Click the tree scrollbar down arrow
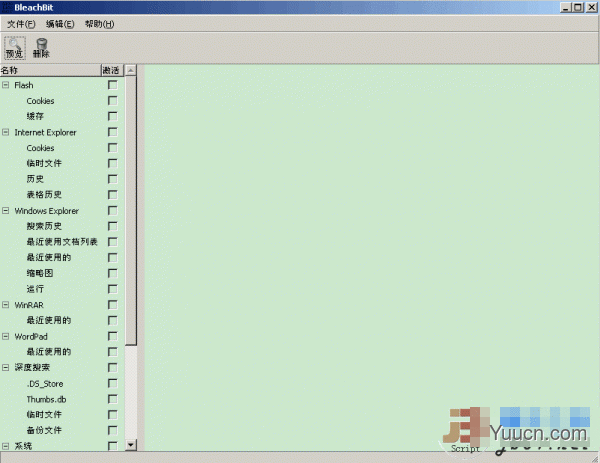600x463 pixels. pyautogui.click(x=131, y=445)
